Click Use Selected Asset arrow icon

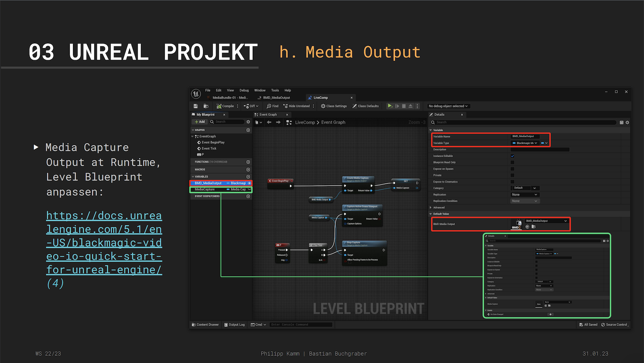pos(527,227)
